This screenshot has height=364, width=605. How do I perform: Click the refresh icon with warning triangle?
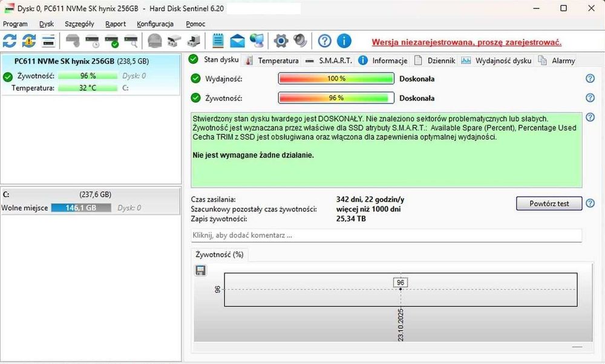click(x=29, y=41)
